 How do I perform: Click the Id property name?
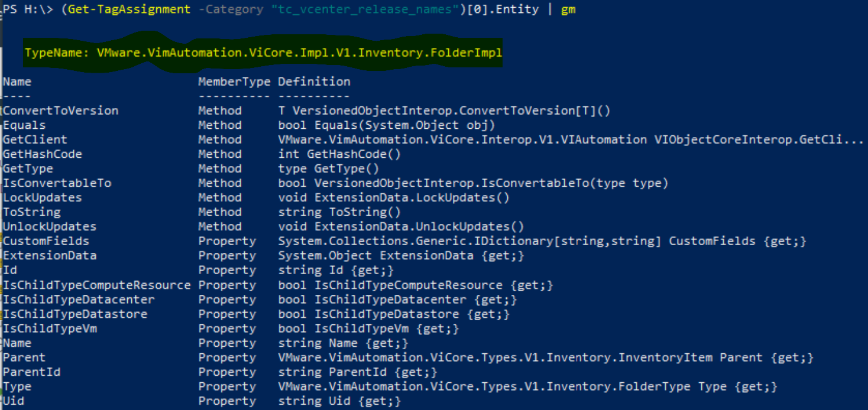point(10,270)
